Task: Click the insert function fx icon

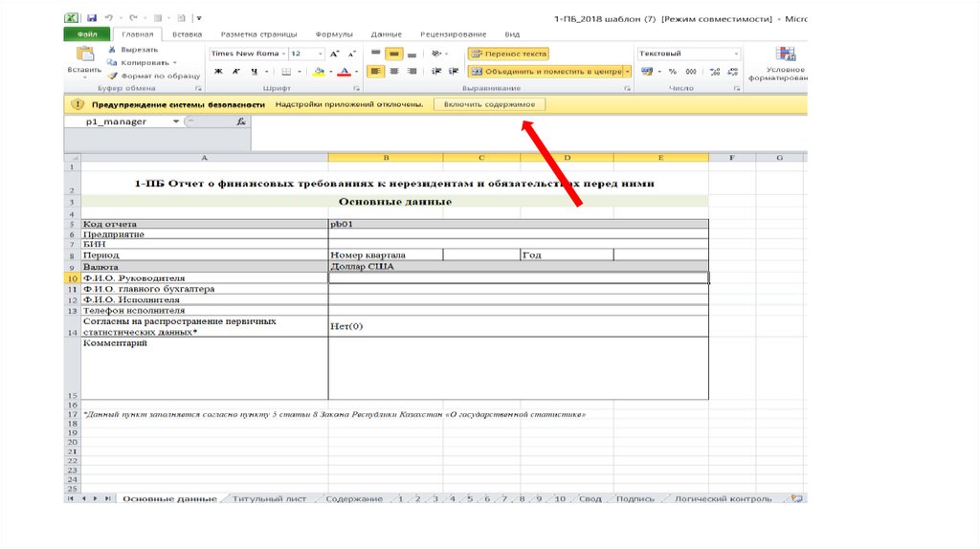Action: [x=241, y=121]
